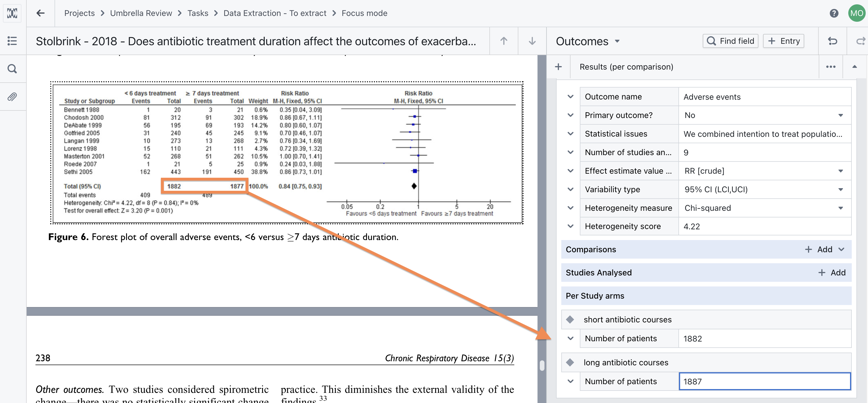
Task: Navigate to Projects breadcrumb
Action: pyautogui.click(x=79, y=13)
